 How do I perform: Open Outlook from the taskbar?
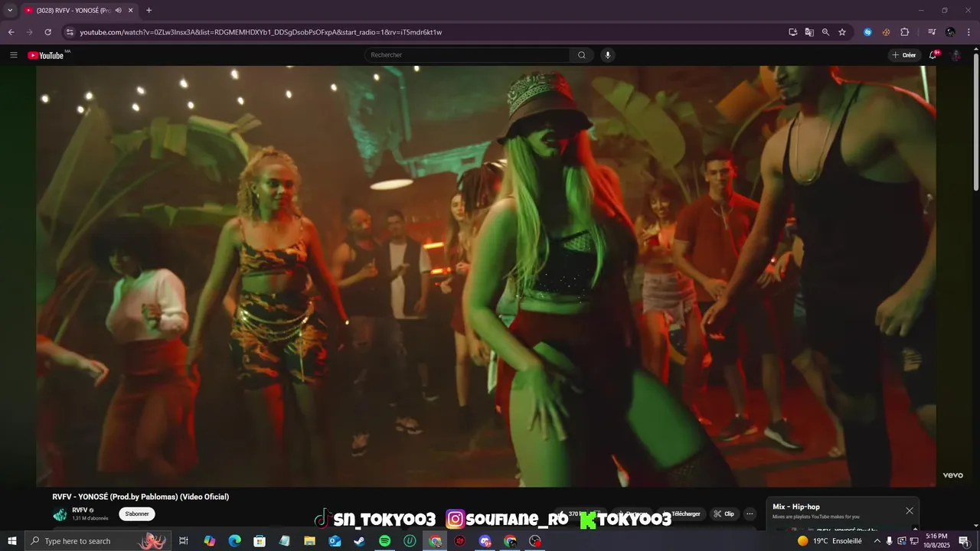pos(335,541)
